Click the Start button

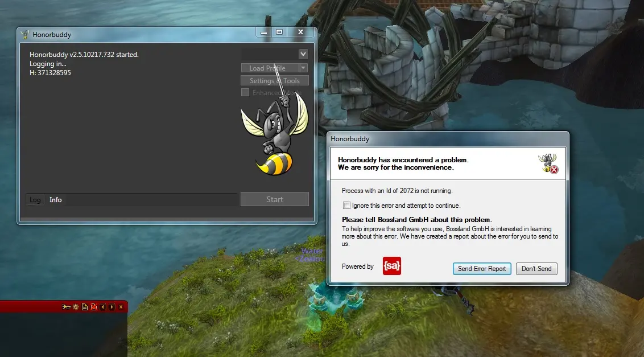[x=275, y=199]
